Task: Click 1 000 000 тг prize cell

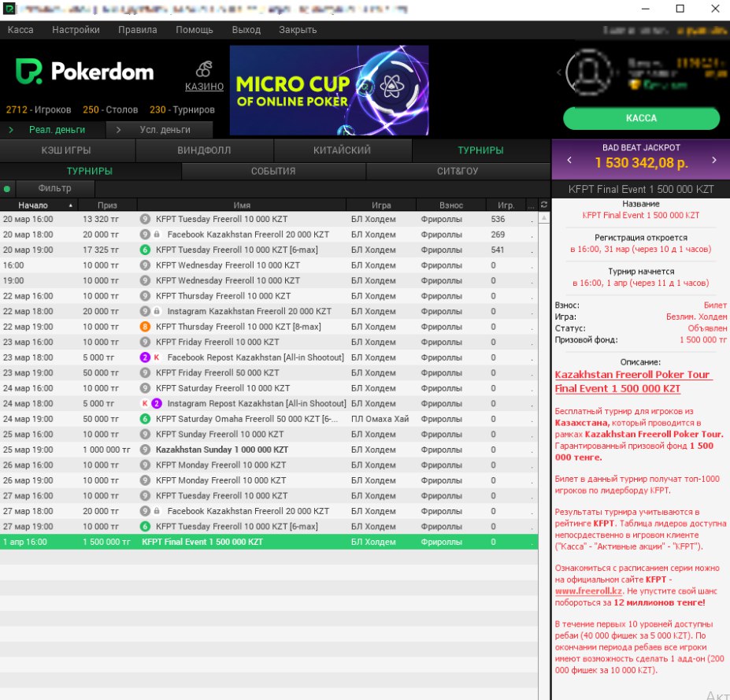Action: (x=106, y=450)
